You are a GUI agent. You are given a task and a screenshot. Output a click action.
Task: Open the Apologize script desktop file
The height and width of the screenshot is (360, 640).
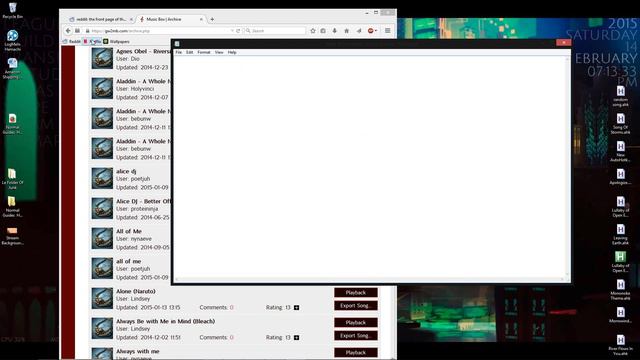pos(620,178)
